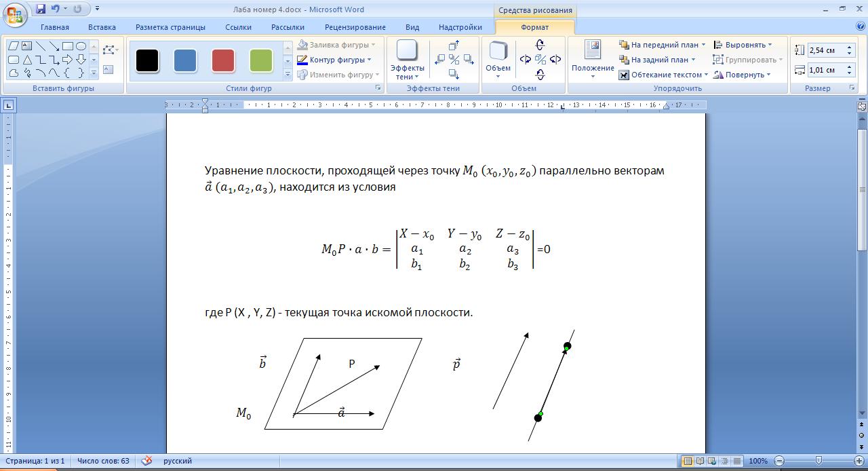Screen dimensions: 868x471
Task: Nudge shadow left icon
Action: [x=439, y=60]
